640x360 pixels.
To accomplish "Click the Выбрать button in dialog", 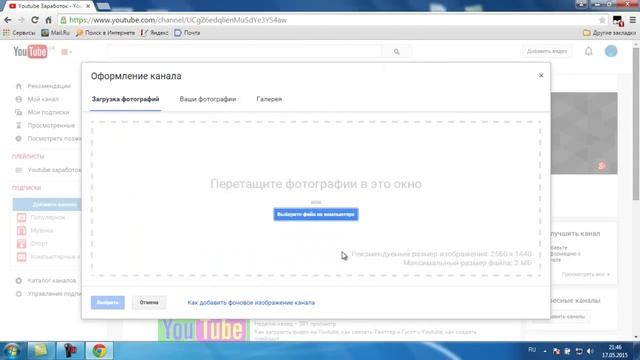I will coord(108,302).
